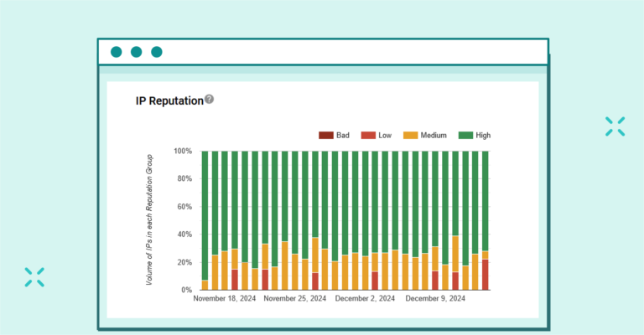Click the middle teal dot in window bar

(x=136, y=52)
